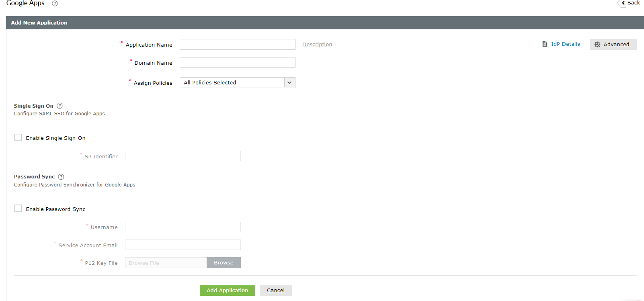Click the Assign Policies dropdown arrow

pos(289,82)
